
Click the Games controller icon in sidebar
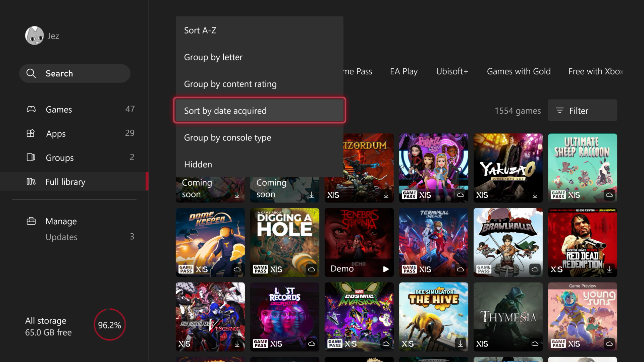(31, 109)
